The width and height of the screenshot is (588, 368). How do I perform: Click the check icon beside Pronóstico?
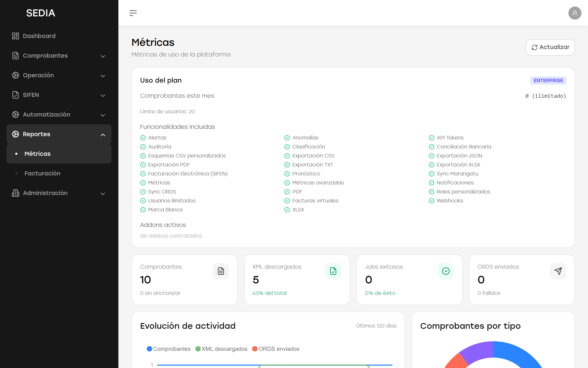(287, 174)
